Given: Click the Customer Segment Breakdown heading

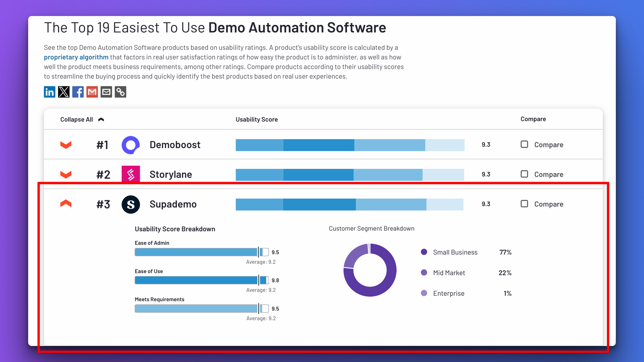Looking at the screenshot, I should tap(372, 228).
